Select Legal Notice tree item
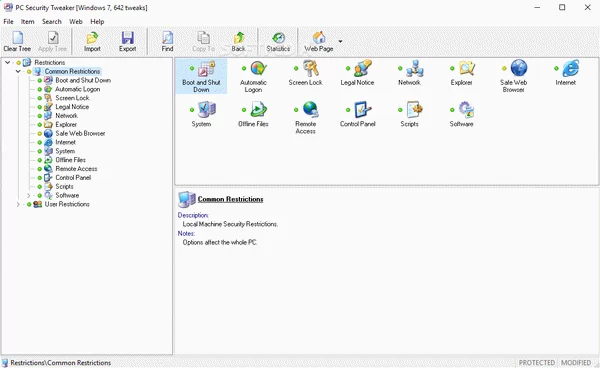Viewport: 600px width, 368px height. [x=72, y=107]
